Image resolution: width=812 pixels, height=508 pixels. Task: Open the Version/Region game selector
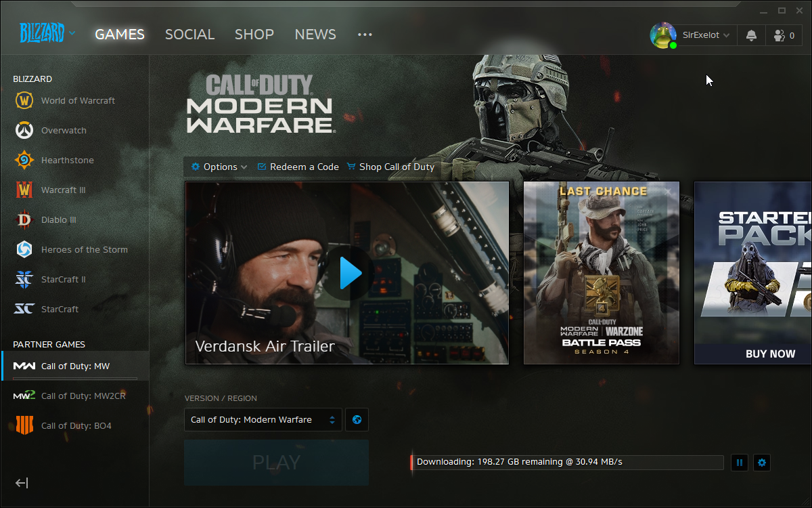coord(263,420)
